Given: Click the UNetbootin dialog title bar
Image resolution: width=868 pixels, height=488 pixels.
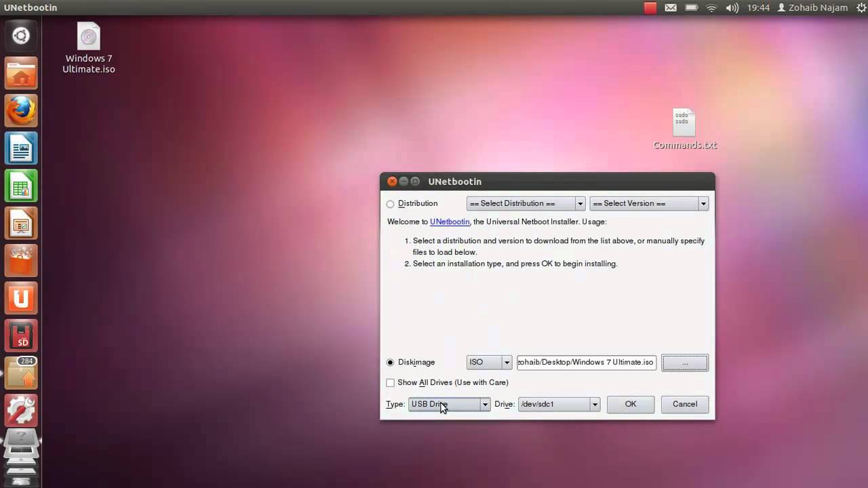Looking at the screenshot, I should [547, 182].
